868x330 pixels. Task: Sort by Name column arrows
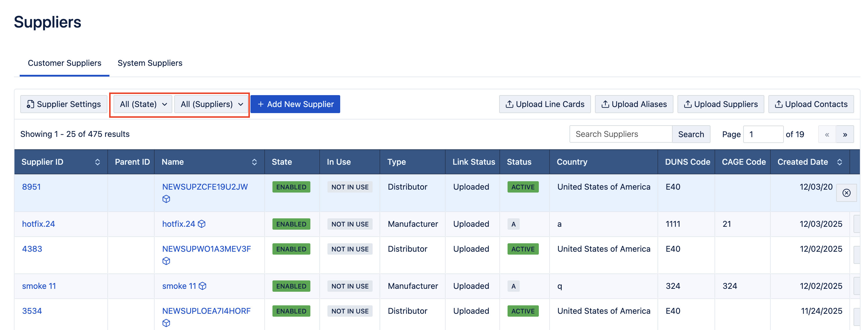pos(254,162)
